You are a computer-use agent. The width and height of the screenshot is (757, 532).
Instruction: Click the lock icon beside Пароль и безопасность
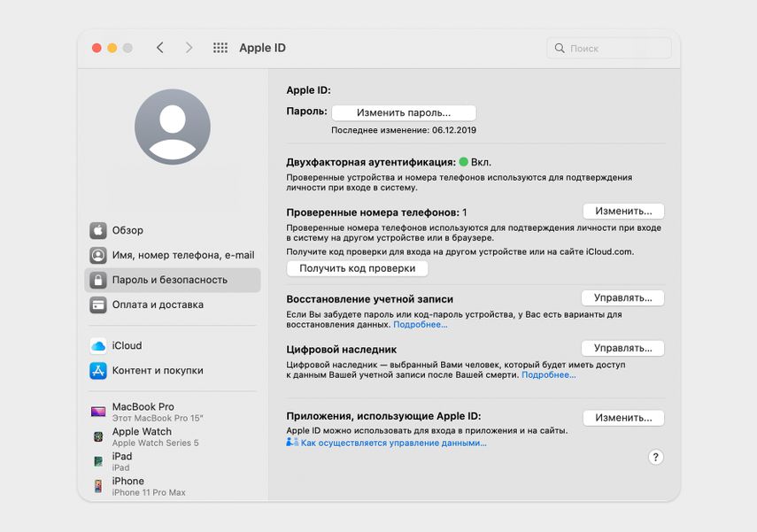click(x=98, y=280)
